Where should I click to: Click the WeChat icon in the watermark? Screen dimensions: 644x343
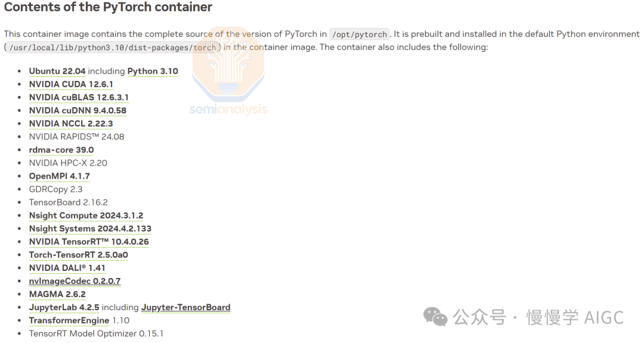coord(435,317)
